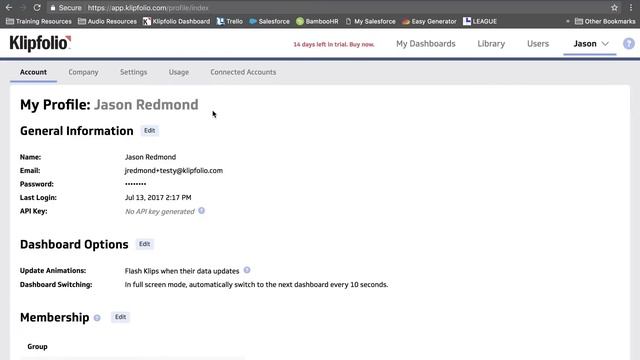Edit General Information
This screenshot has height=360, width=640.
pyautogui.click(x=149, y=131)
